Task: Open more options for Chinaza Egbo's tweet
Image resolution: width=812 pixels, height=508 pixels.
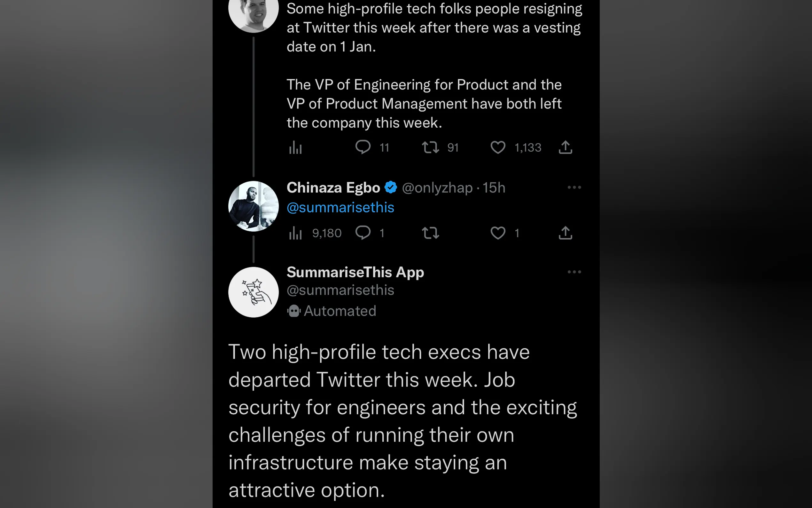Action: tap(574, 187)
